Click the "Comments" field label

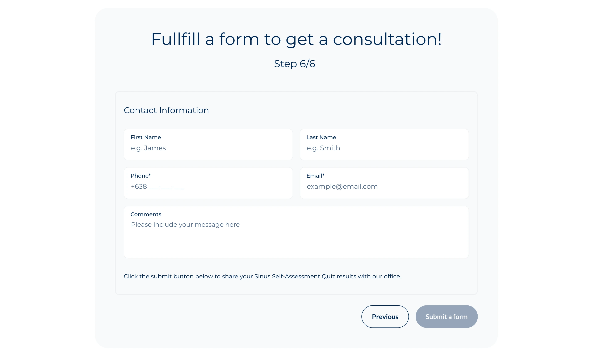point(146,214)
